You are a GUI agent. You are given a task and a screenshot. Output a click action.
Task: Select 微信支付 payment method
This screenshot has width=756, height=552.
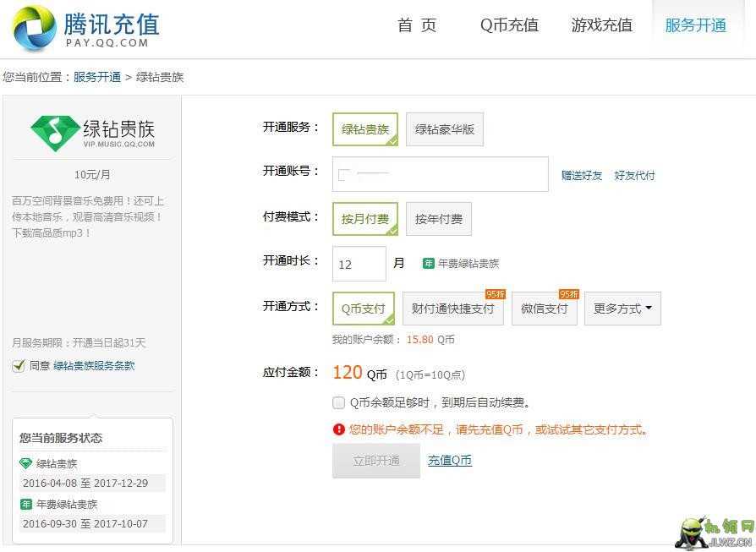click(x=545, y=309)
